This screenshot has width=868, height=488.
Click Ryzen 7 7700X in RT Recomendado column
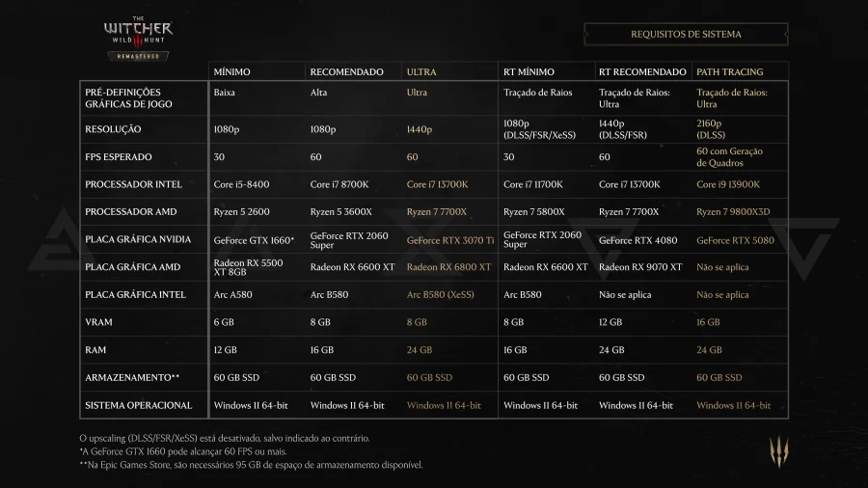(x=629, y=211)
